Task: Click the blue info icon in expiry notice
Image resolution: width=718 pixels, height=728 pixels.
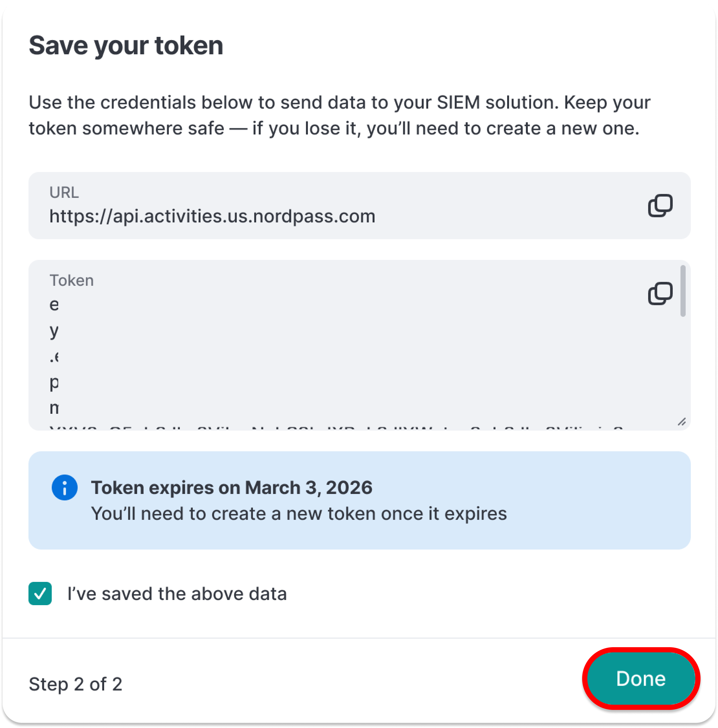Action: [x=64, y=487]
